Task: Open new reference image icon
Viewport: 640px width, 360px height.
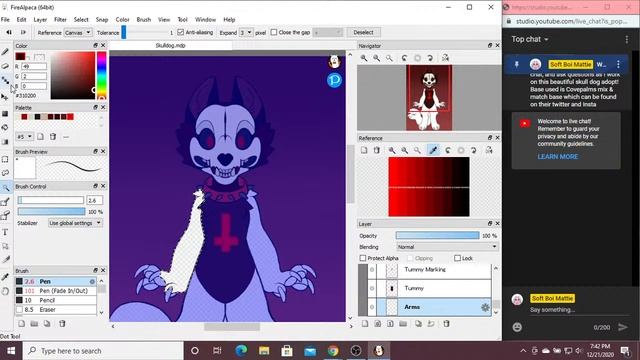Action: coord(364,150)
